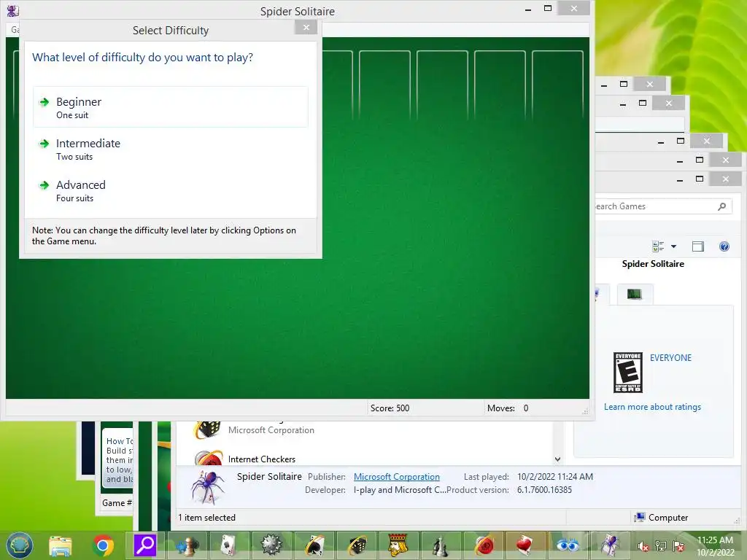Click the ESRB Everyone rating badge
The width and height of the screenshot is (747, 560).
click(x=628, y=373)
